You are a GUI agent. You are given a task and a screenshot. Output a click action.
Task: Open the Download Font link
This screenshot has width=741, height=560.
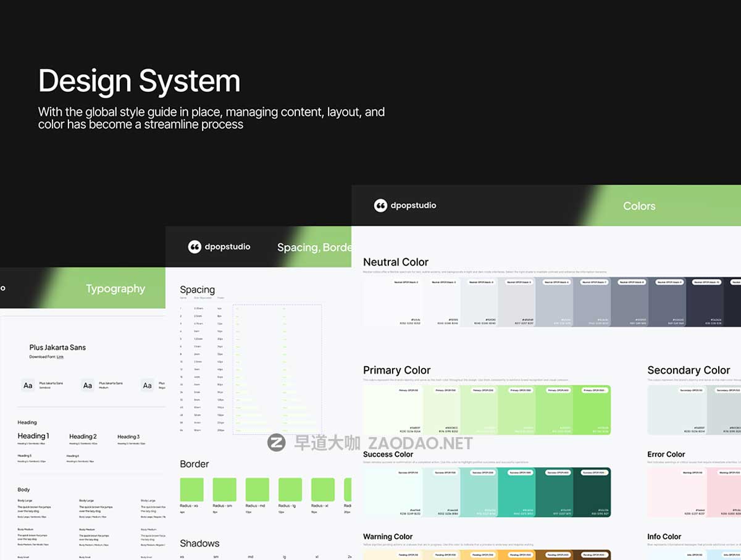pos(60,357)
